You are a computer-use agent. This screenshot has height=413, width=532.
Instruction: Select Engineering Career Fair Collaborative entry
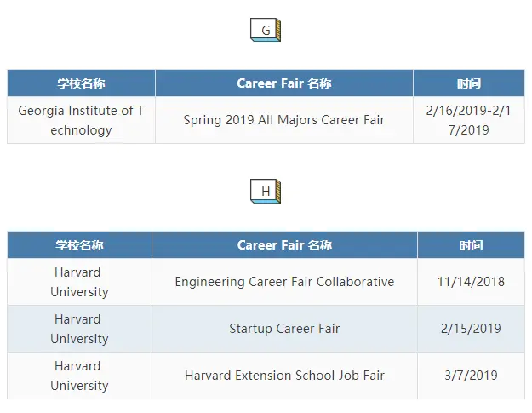(284, 282)
